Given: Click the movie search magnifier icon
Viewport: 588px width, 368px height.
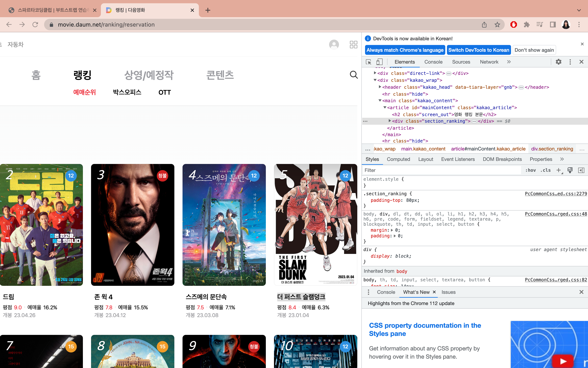Looking at the screenshot, I should (354, 75).
